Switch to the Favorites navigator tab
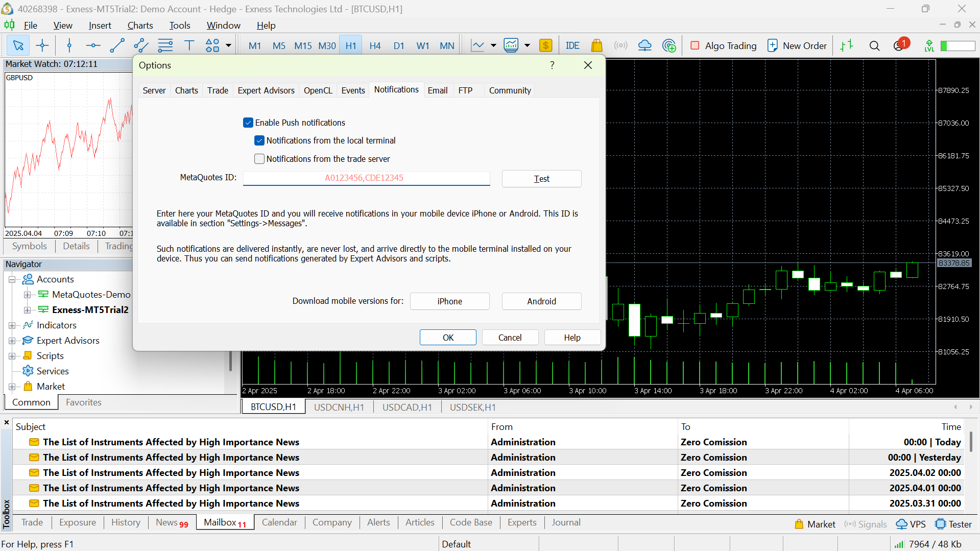 84,402
